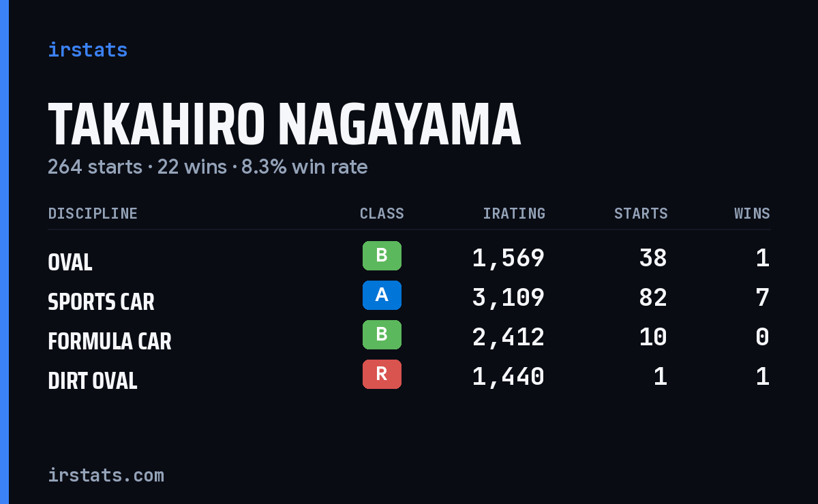The width and height of the screenshot is (818, 504).
Task: Click the red R badge for Dirt Oval
Action: [382, 374]
